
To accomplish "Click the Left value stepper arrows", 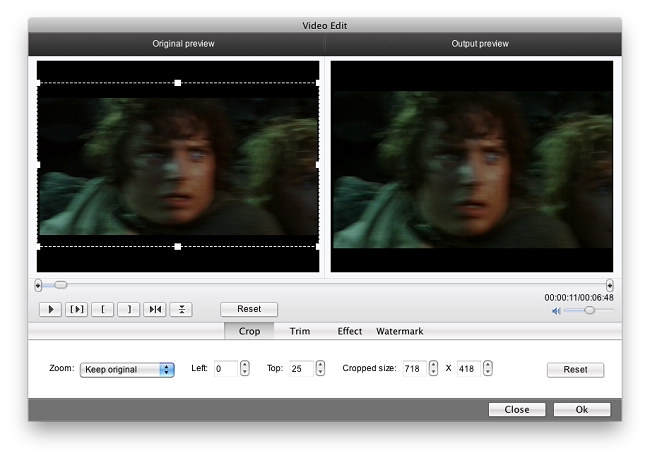I will pos(245,368).
